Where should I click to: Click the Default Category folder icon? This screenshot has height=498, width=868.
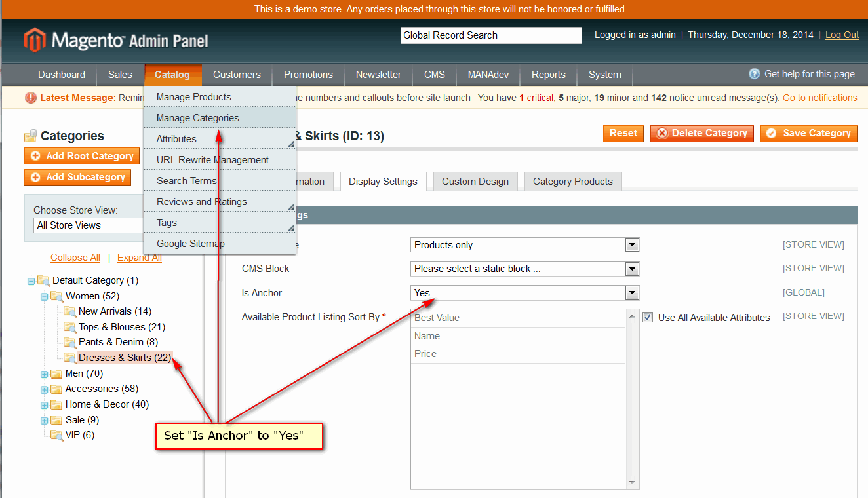tap(43, 280)
